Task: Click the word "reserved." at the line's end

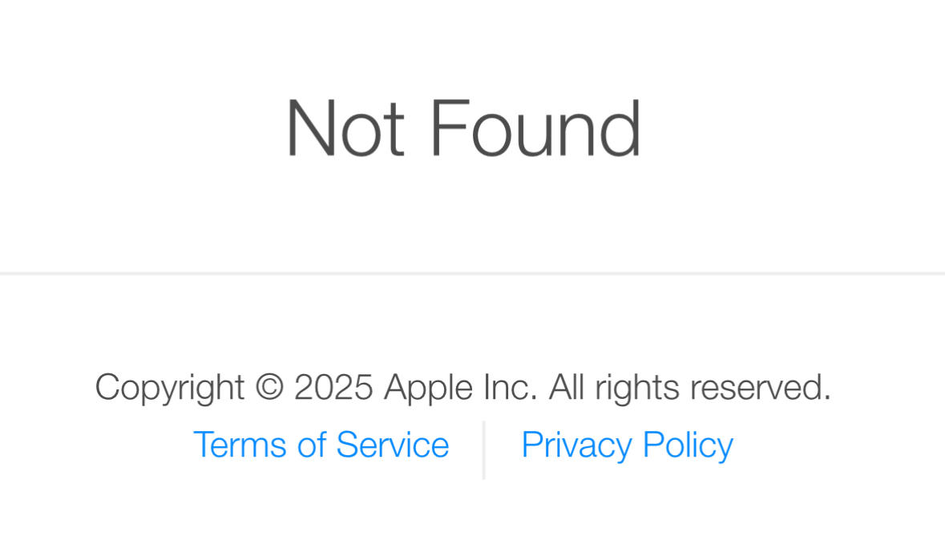Action: coord(761,387)
